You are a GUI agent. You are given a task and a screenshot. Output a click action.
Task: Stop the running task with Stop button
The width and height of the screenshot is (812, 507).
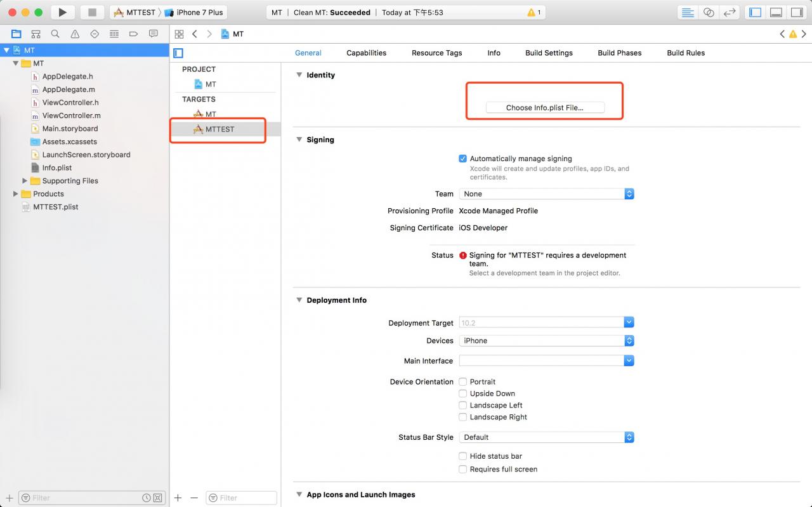92,12
